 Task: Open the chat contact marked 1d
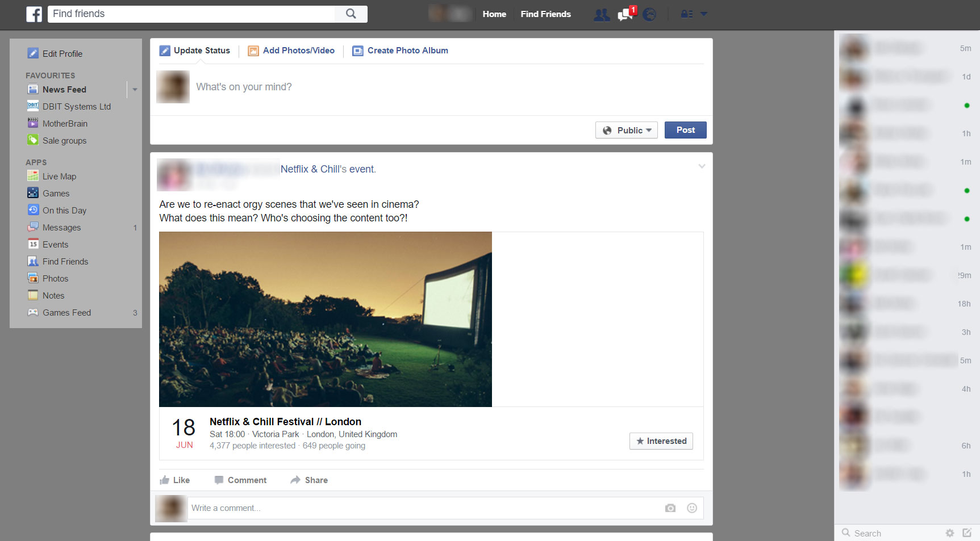pyautogui.click(x=907, y=77)
